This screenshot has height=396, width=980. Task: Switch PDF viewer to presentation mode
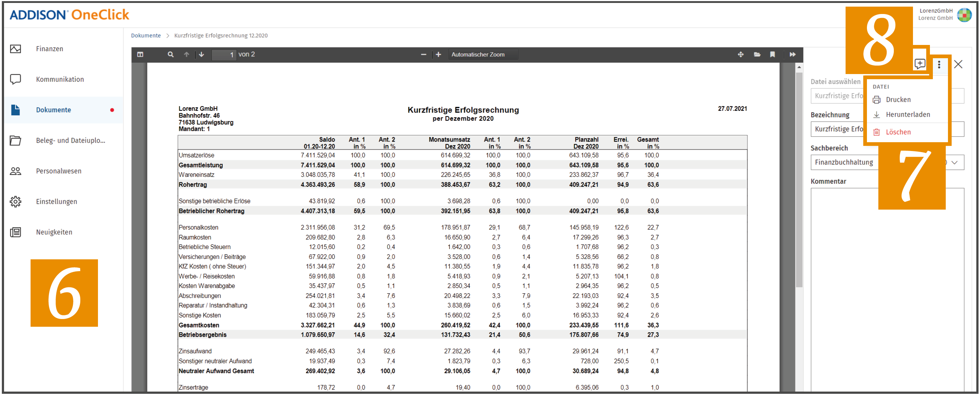(x=740, y=55)
